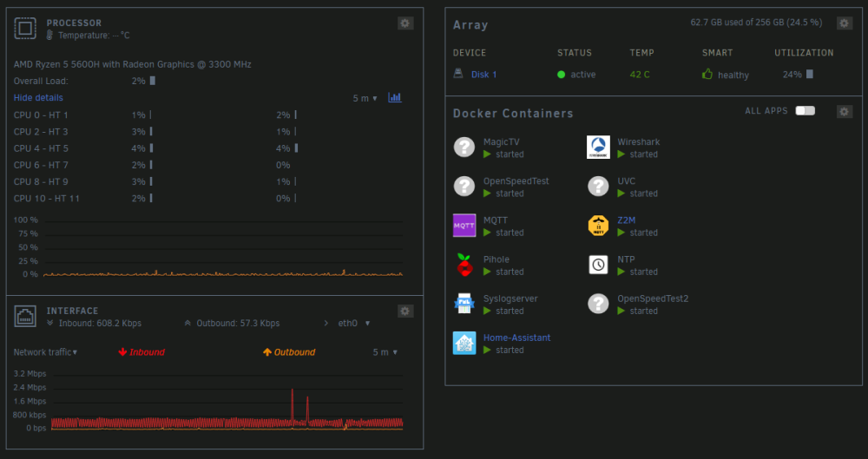Click the OpenSpeedTest container icon
Screen dimensions: 868x459
pyautogui.click(x=464, y=187)
